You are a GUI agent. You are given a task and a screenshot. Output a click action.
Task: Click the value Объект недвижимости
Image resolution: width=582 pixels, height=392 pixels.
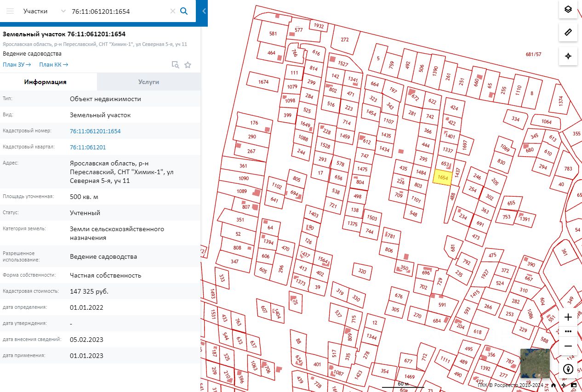point(106,99)
